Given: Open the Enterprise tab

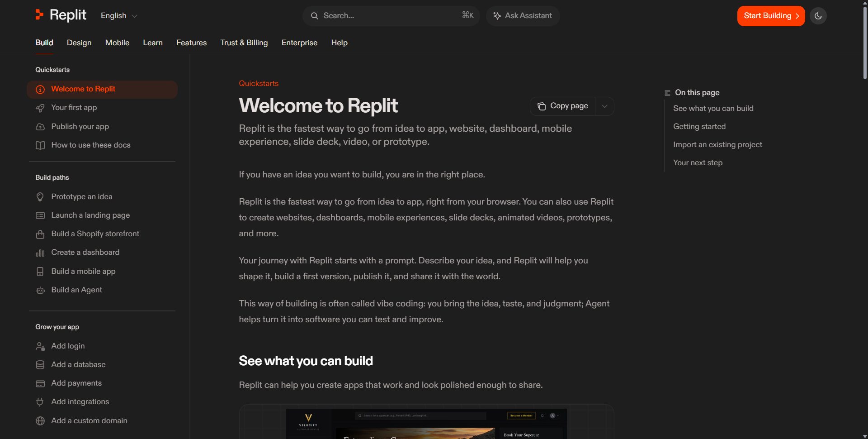Looking at the screenshot, I should pos(299,43).
